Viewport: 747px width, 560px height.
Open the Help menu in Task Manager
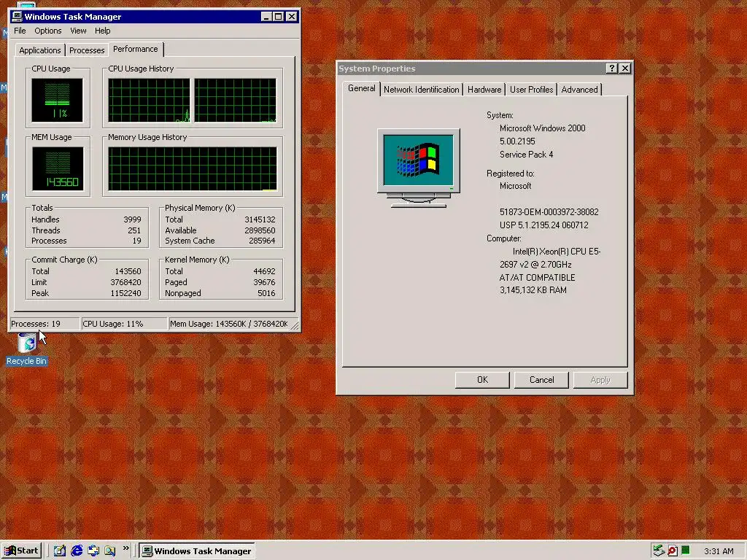102,31
